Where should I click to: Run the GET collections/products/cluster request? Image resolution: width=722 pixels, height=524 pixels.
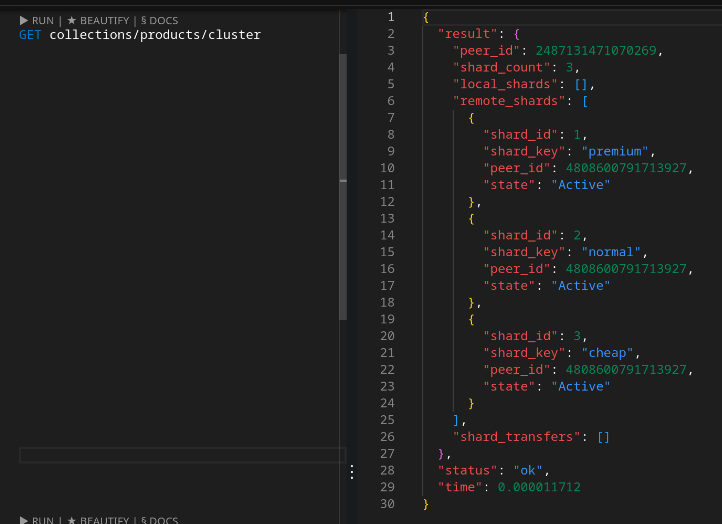tap(37, 20)
